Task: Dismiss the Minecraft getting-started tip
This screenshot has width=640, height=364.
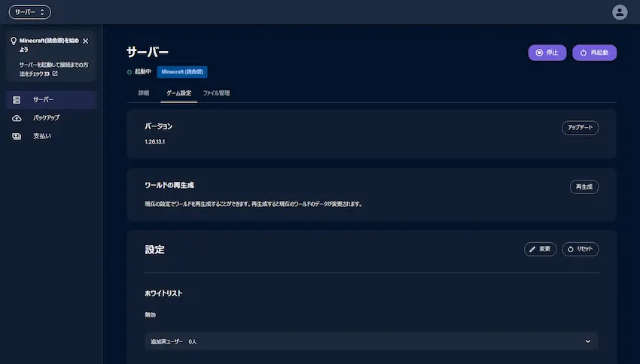Action: click(x=85, y=41)
